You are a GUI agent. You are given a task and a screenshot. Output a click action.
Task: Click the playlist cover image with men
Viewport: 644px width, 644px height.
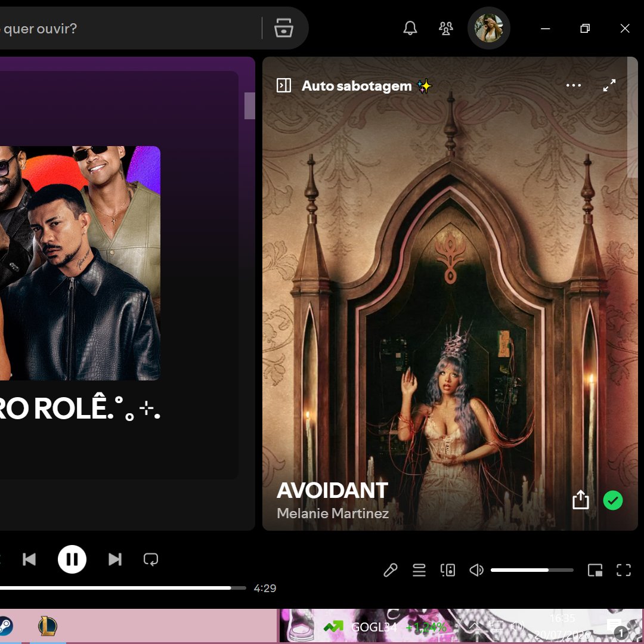coord(80,263)
